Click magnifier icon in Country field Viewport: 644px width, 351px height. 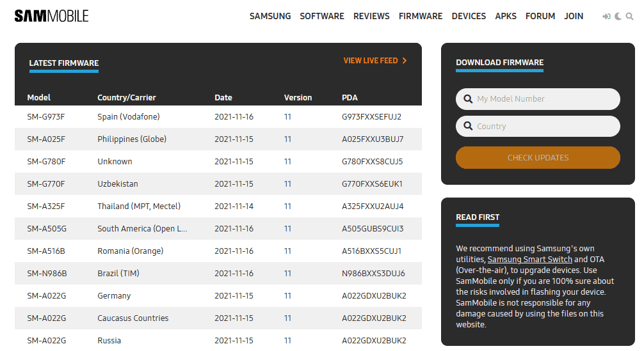(468, 126)
